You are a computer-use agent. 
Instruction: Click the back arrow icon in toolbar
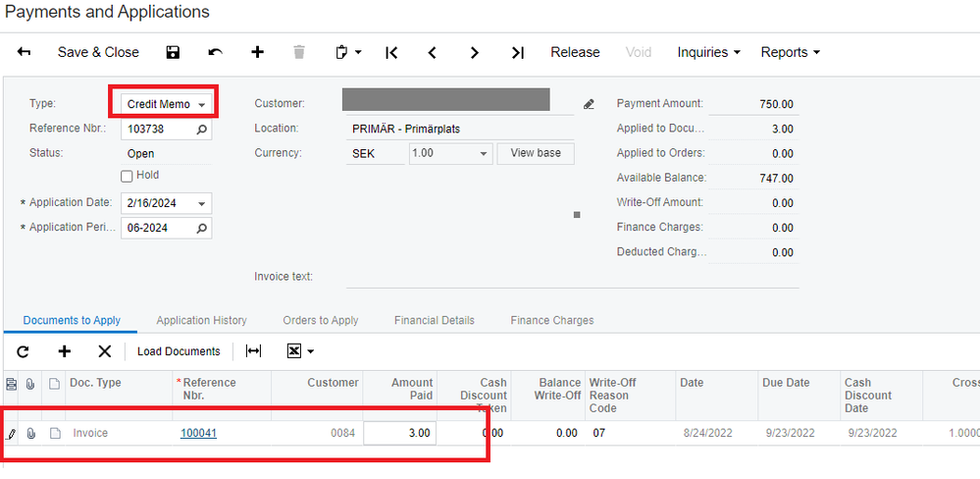(x=24, y=53)
